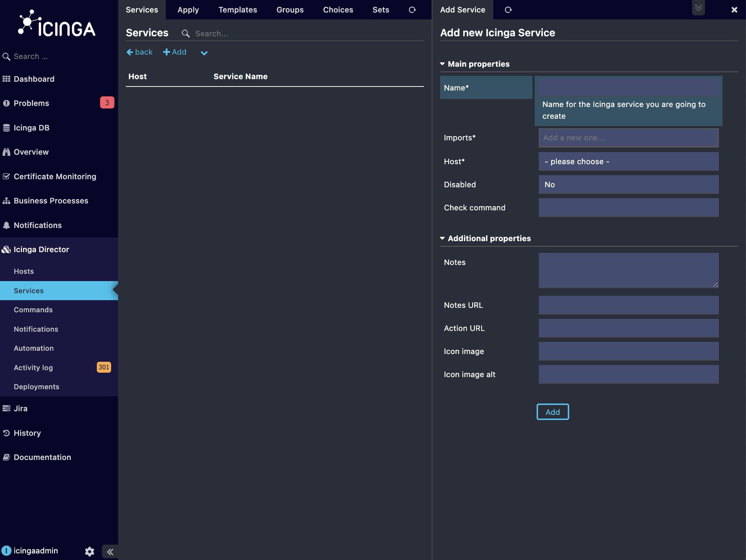This screenshot has height=560, width=746.
Task: Focus the Name input field
Action: tap(629, 88)
